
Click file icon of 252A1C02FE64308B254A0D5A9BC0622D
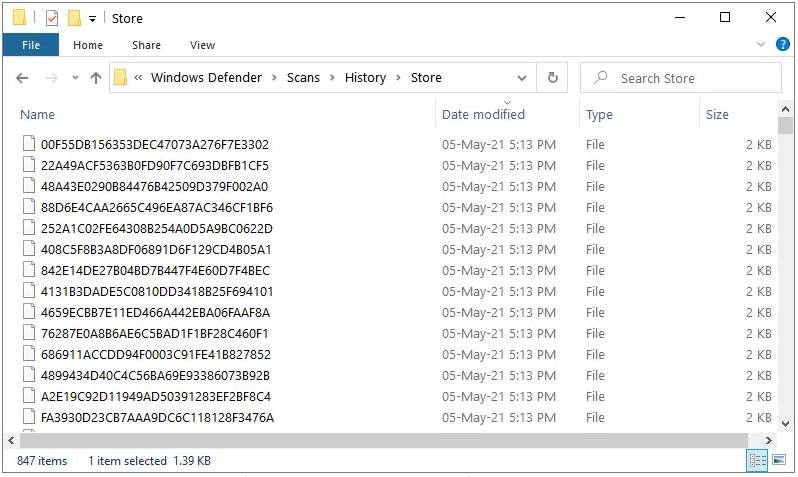click(x=29, y=228)
